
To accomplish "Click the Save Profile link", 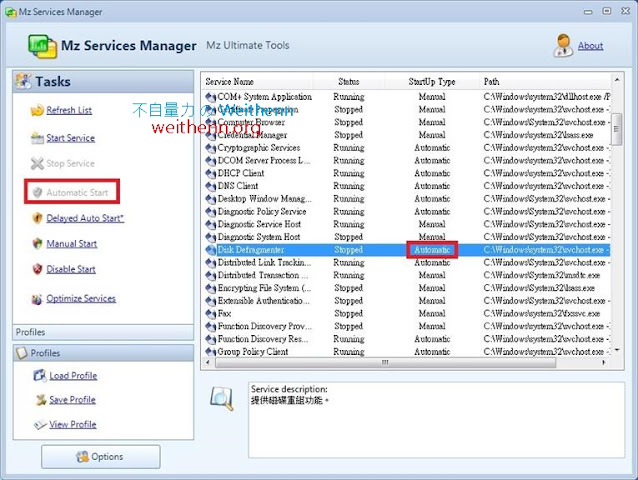I will click(72, 400).
